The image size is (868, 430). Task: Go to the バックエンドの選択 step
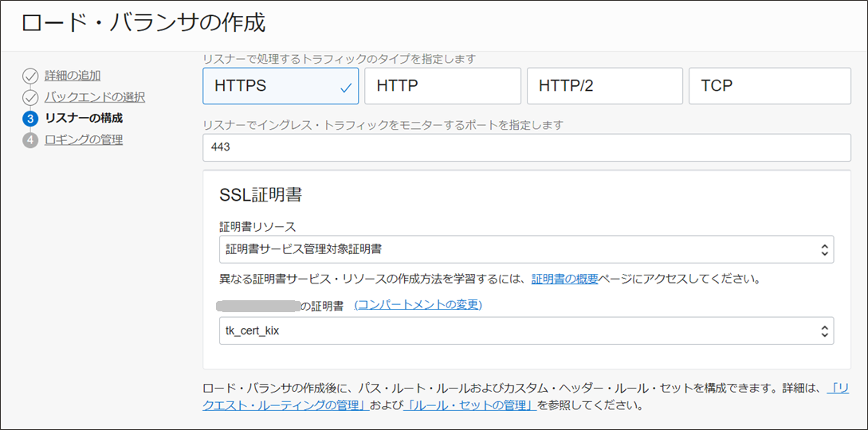pyautogui.click(x=95, y=97)
